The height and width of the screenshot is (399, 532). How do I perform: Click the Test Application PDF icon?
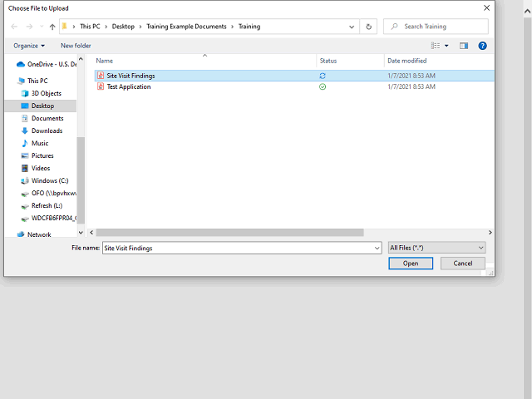[x=101, y=86]
